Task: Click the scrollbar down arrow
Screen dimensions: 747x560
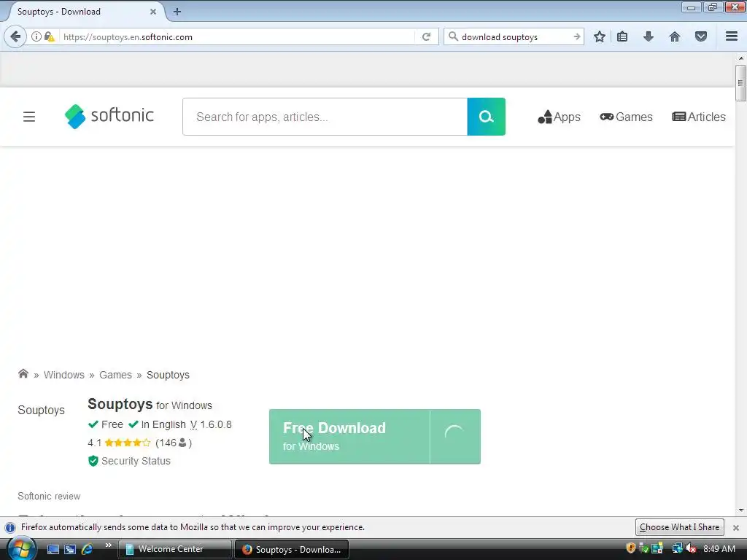Action: 740,510
